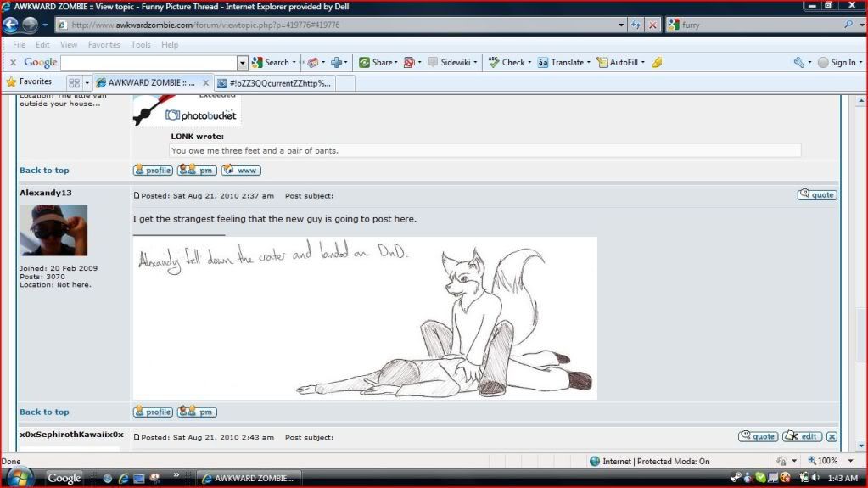The height and width of the screenshot is (488, 868).
Task: Expand the Google search box history dropdown
Action: coord(242,62)
